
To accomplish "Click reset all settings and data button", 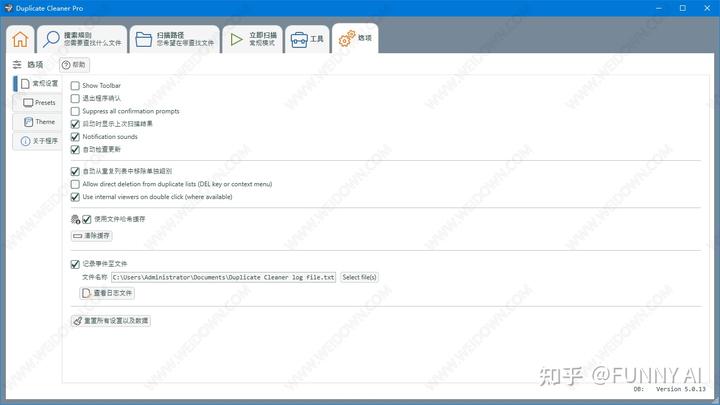I will pos(111,321).
